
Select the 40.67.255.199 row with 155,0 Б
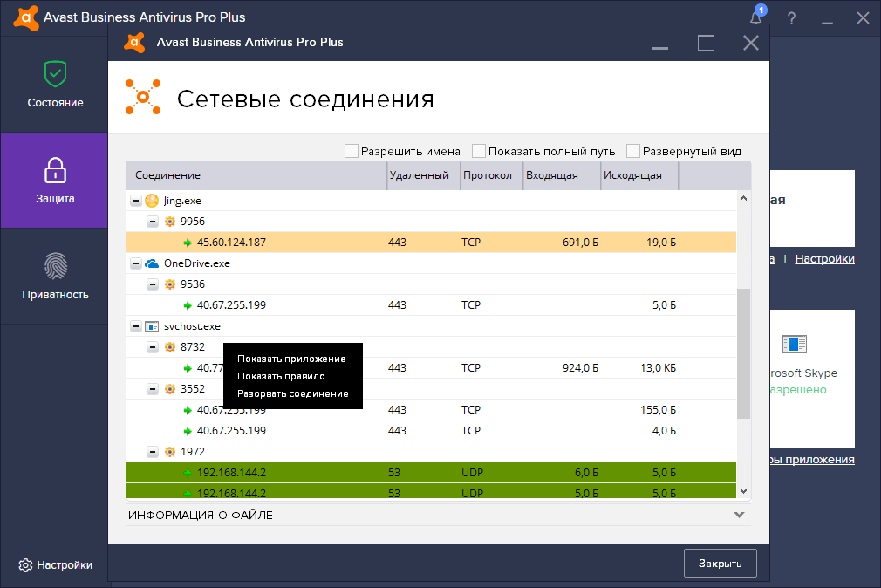coord(431,410)
